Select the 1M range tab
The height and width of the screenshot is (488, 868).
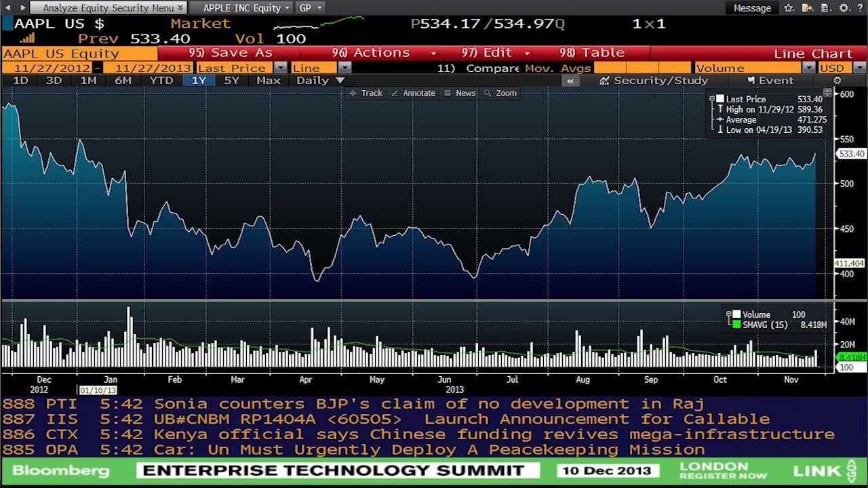(88, 81)
